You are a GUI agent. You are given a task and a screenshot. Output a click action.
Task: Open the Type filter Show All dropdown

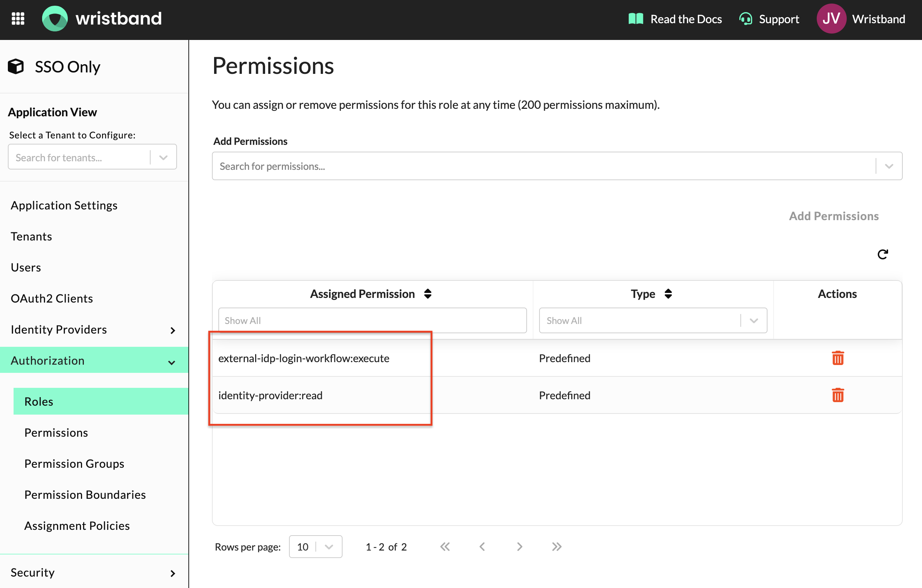point(754,320)
